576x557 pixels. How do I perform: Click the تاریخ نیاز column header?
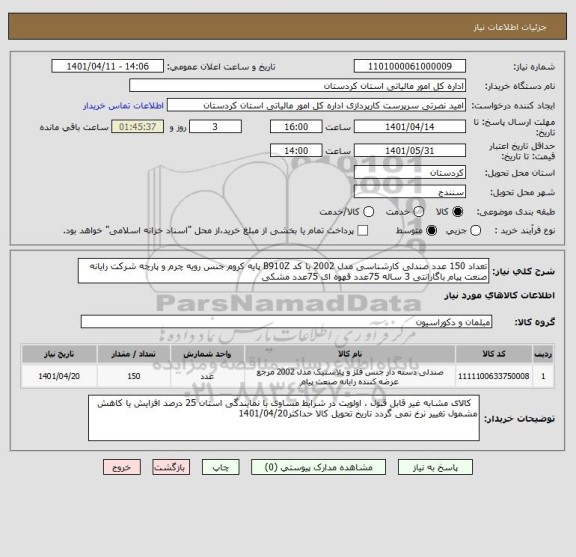pyautogui.click(x=59, y=354)
